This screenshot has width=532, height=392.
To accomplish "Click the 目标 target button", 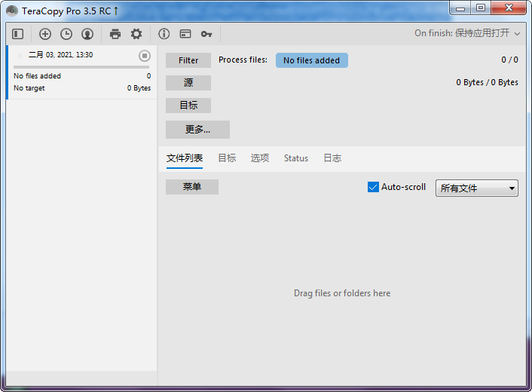I will click(x=188, y=106).
